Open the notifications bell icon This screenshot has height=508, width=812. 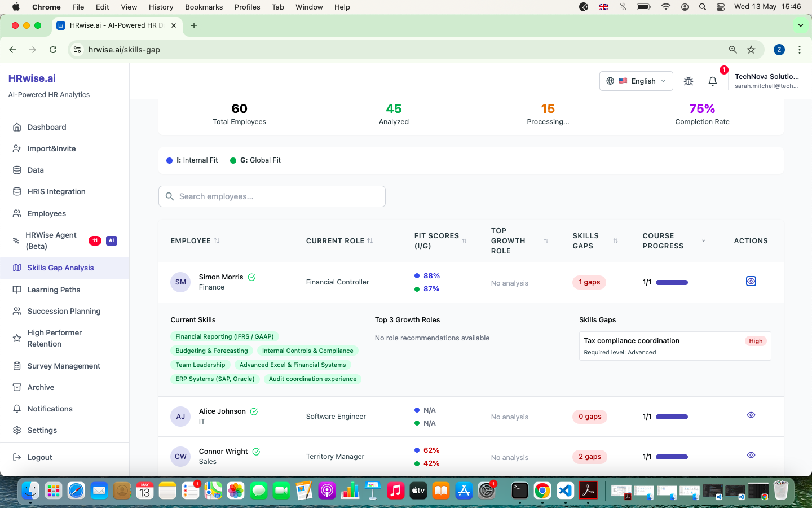pyautogui.click(x=713, y=81)
